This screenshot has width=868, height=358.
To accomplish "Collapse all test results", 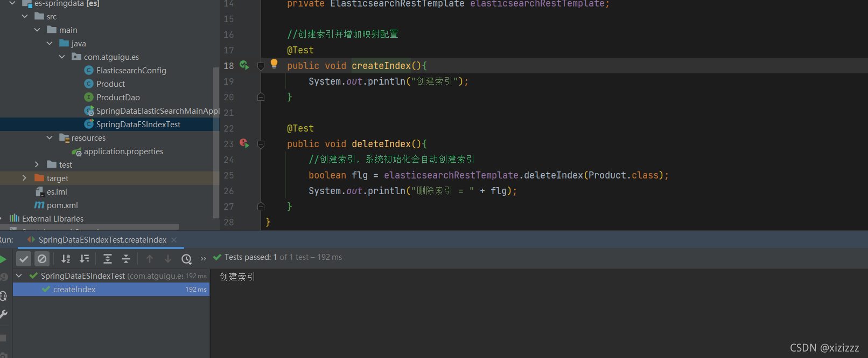I will (x=126, y=259).
